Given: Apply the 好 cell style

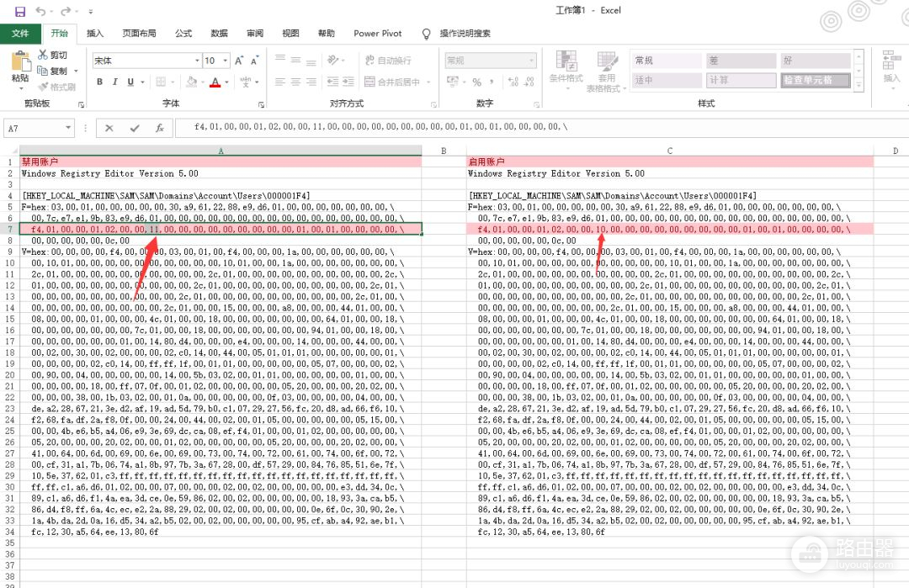Looking at the screenshot, I should click(815, 61).
